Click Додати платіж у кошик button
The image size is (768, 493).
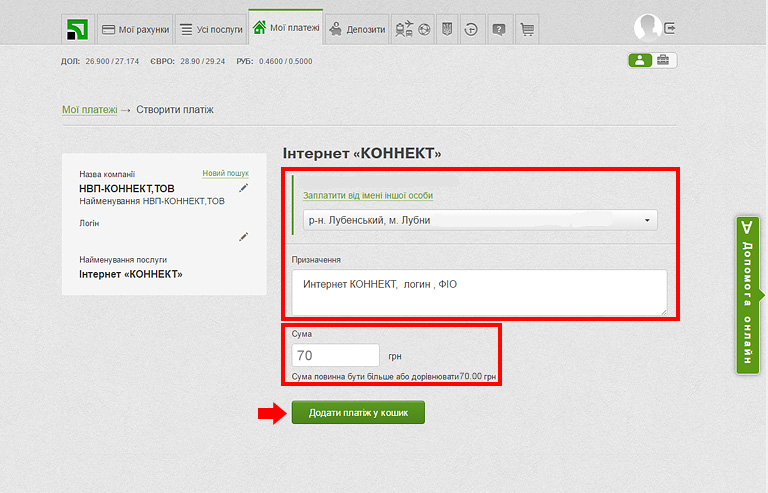[x=358, y=413]
